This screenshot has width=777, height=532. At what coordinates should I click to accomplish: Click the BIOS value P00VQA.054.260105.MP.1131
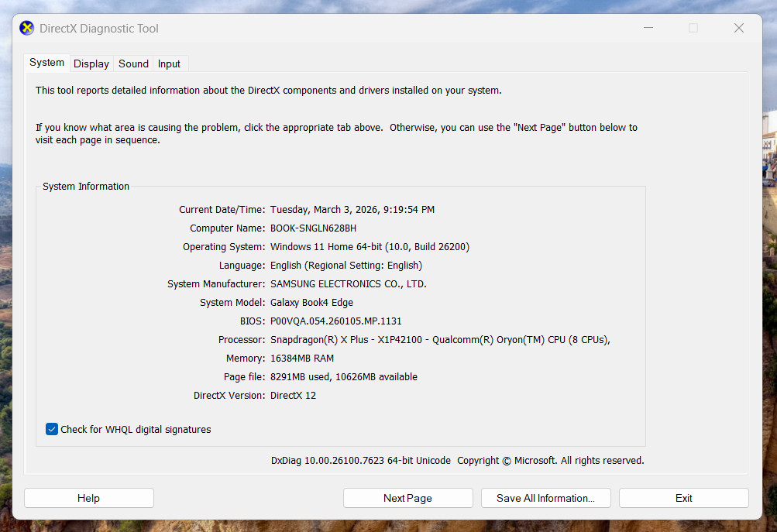click(x=336, y=321)
